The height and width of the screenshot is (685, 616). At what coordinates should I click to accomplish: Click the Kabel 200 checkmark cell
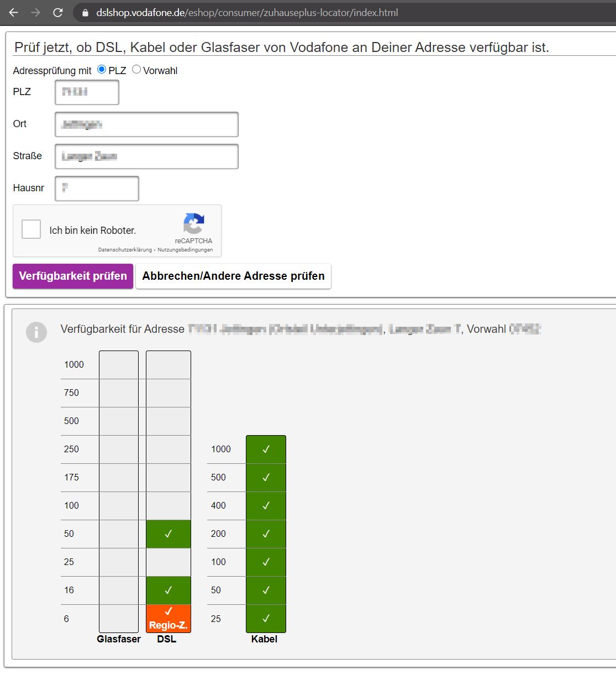coord(266,534)
